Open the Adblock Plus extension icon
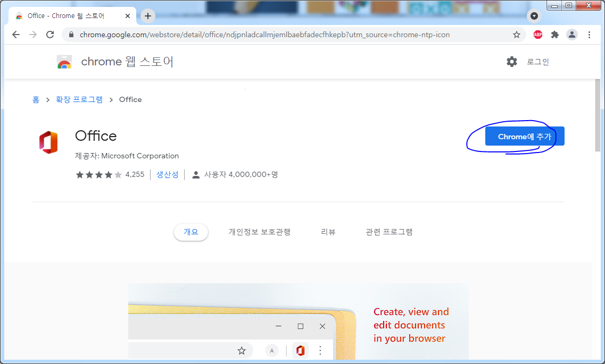This screenshot has width=605, height=364. [538, 35]
